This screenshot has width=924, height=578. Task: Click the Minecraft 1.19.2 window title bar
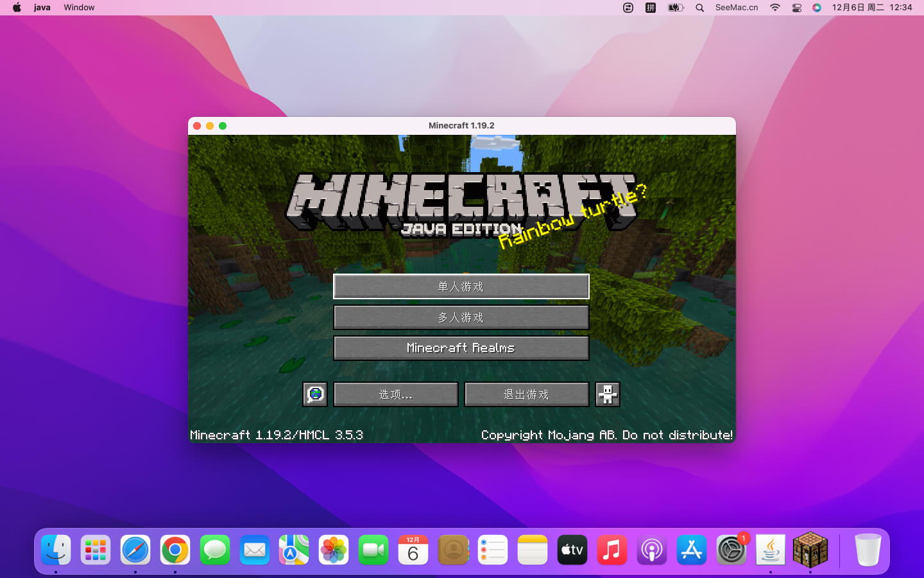[x=461, y=125]
